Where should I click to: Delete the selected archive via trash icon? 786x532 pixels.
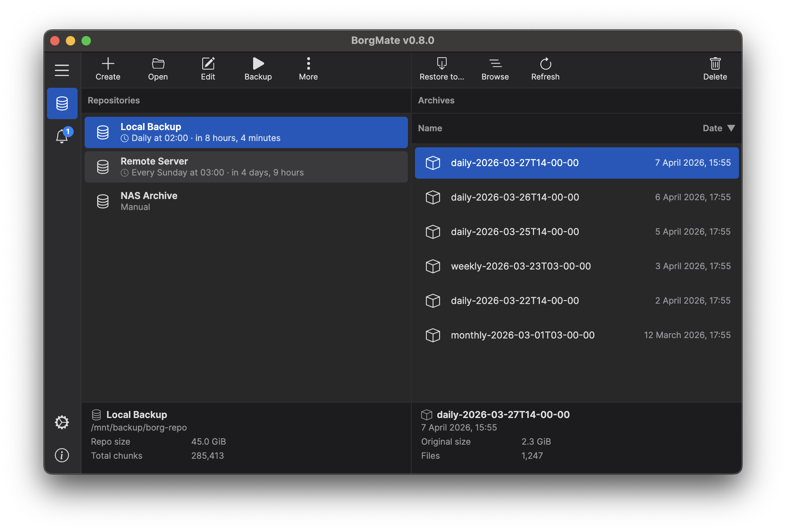[x=715, y=64]
